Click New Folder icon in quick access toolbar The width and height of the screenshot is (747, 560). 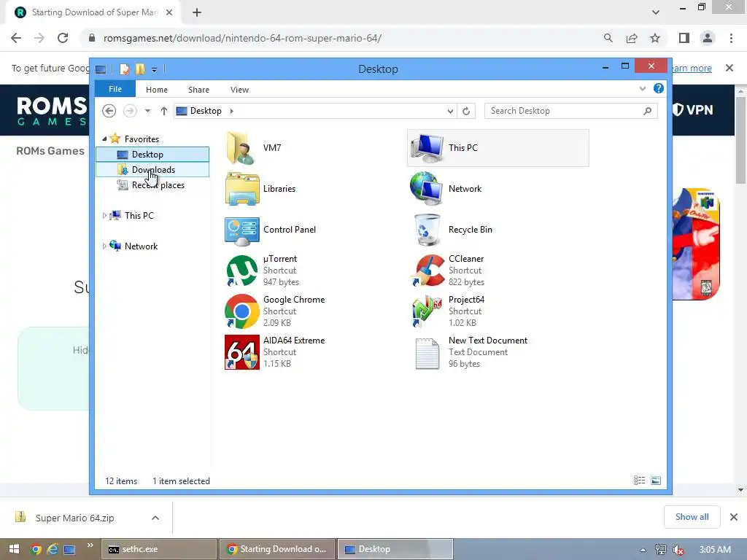click(140, 69)
